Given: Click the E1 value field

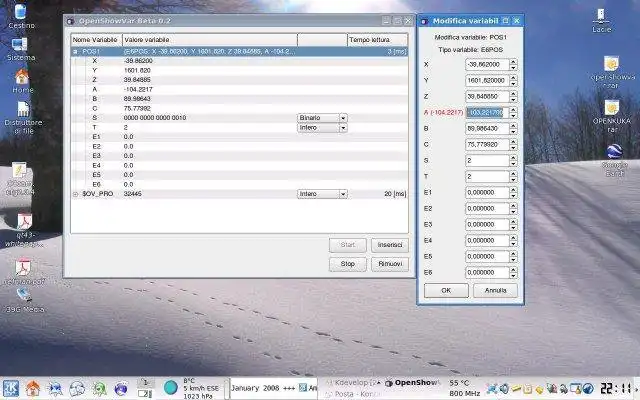Looking at the screenshot, I should point(487,192).
